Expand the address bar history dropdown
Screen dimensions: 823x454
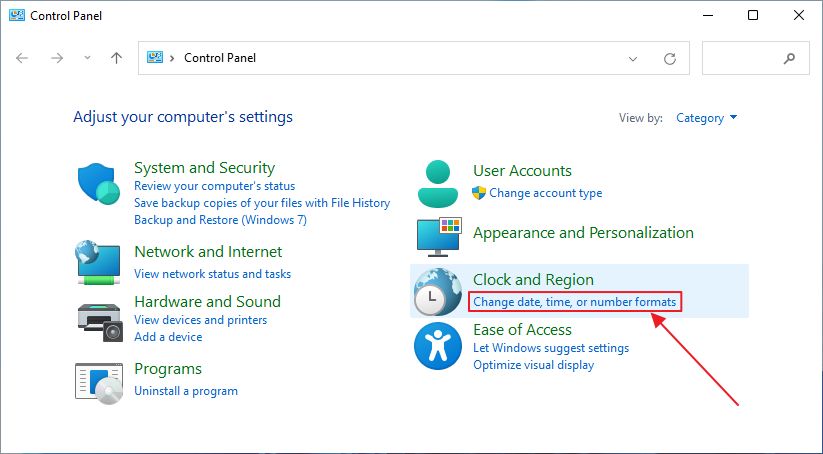coord(633,58)
